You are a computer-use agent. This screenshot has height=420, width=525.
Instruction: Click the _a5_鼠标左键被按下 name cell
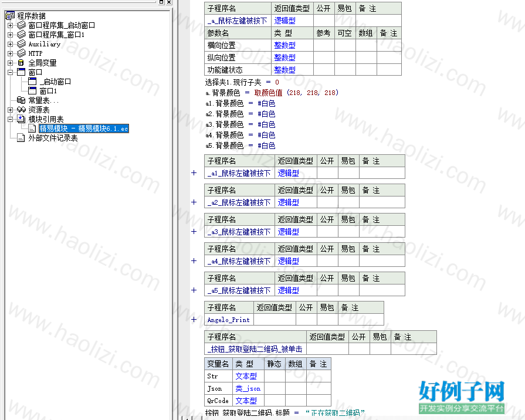click(239, 290)
